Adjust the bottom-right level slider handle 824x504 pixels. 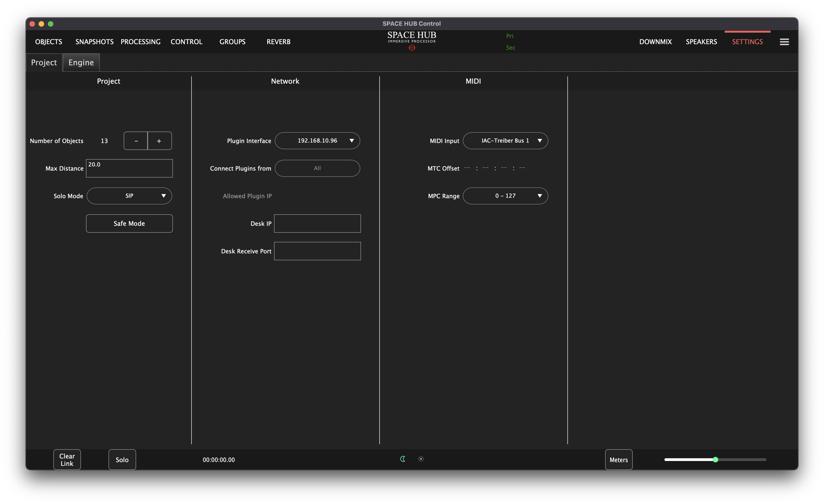[x=715, y=460]
